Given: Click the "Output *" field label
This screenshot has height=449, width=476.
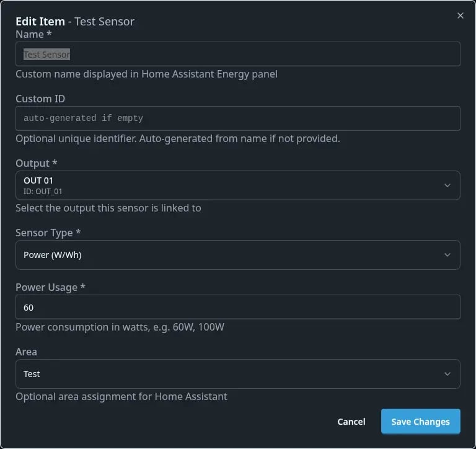Looking at the screenshot, I should (36, 163).
